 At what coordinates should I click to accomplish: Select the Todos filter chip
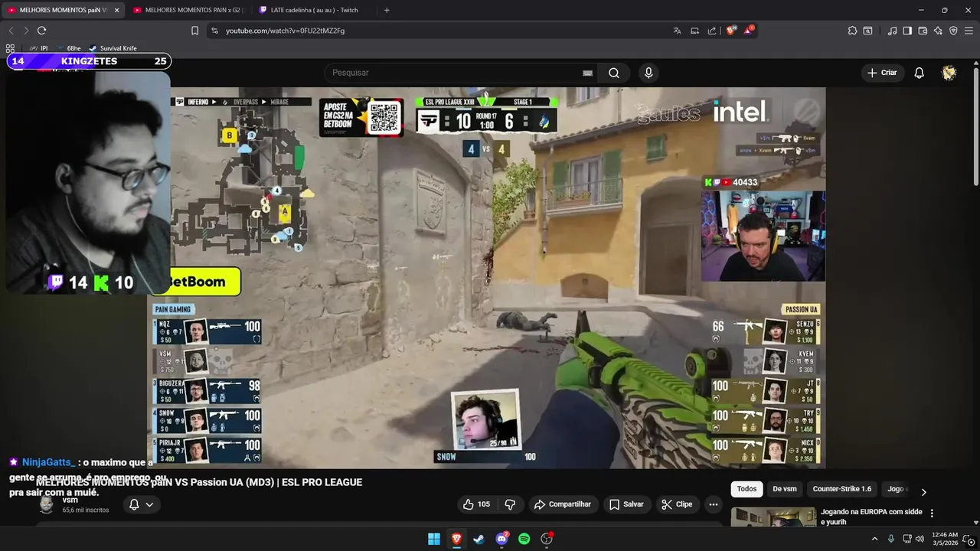tap(746, 489)
